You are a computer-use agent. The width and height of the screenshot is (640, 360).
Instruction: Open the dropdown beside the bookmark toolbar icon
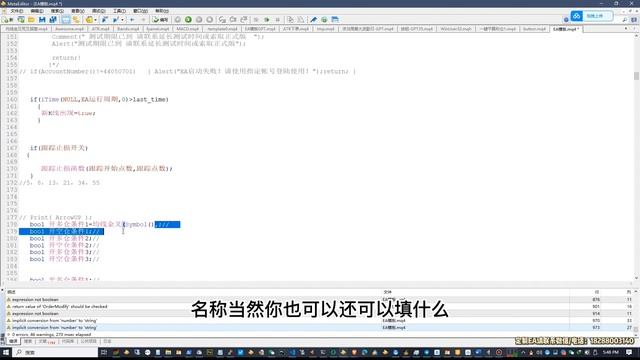coord(122,20)
